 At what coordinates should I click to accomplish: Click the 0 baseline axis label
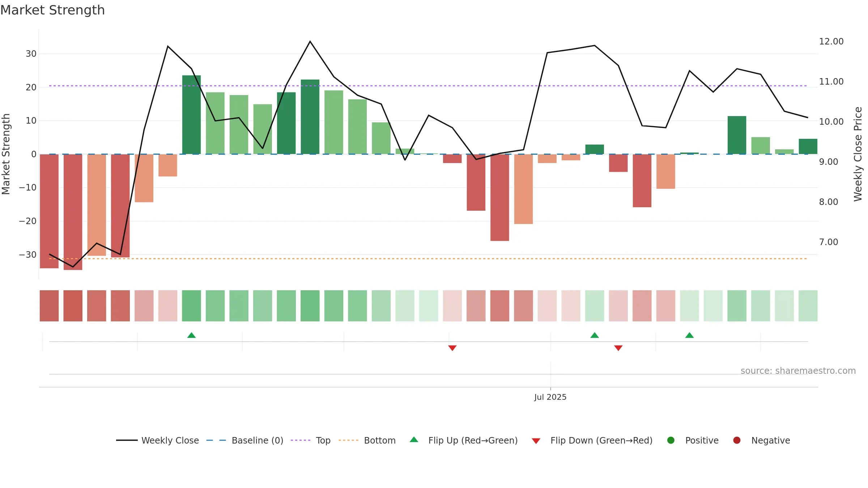(34, 154)
